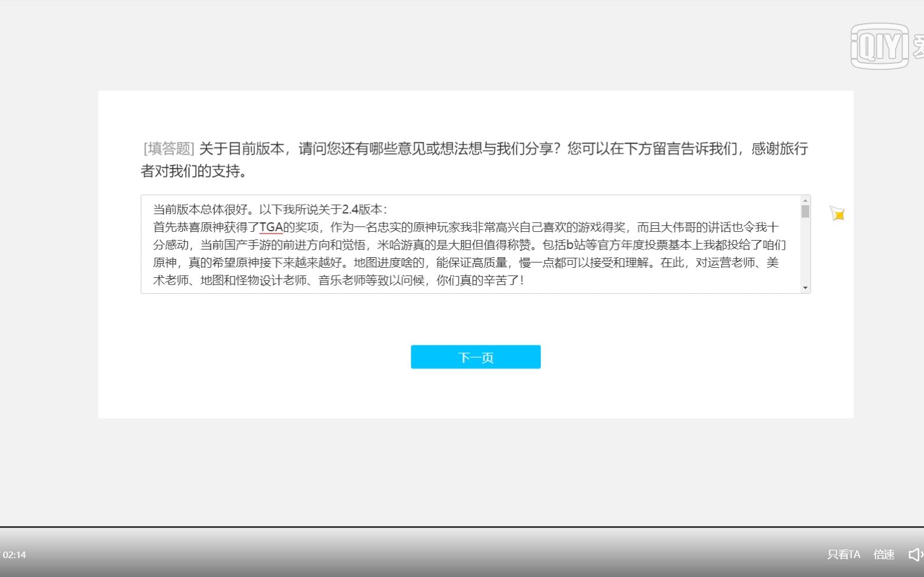The image size is (924, 577).
Task: Click the 下一页 next page button
Action: click(x=475, y=357)
